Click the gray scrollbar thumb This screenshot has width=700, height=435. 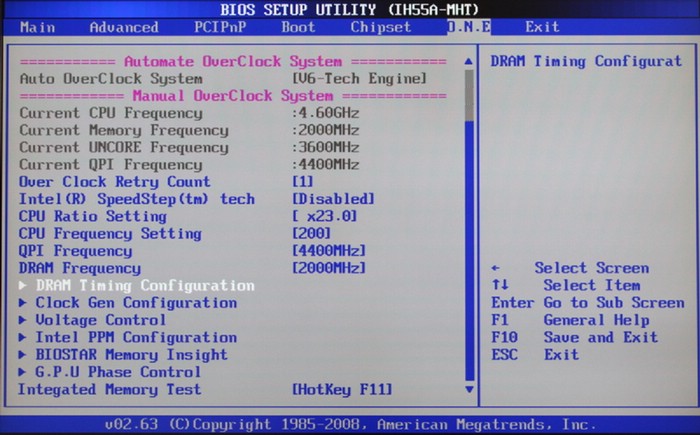click(469, 95)
